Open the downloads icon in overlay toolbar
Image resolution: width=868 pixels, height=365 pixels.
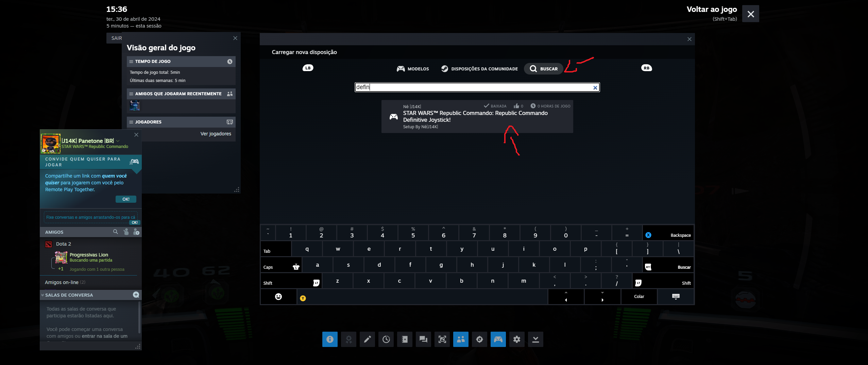[535, 339]
